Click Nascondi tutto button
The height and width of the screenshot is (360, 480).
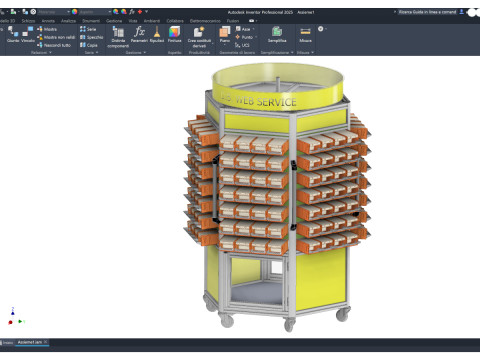pos(54,45)
